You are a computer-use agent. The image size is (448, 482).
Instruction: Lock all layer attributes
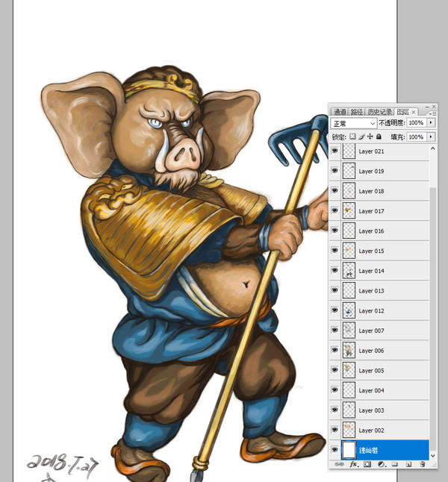pos(379,137)
